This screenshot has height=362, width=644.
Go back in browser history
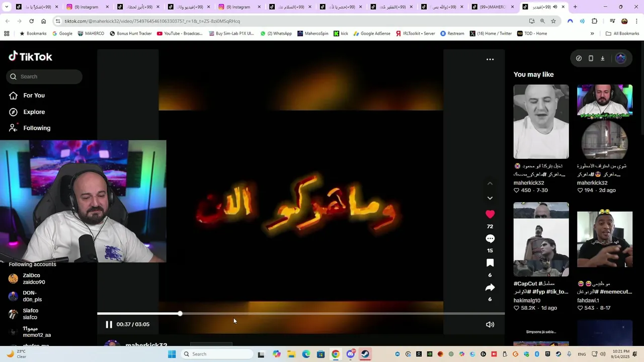point(7,21)
